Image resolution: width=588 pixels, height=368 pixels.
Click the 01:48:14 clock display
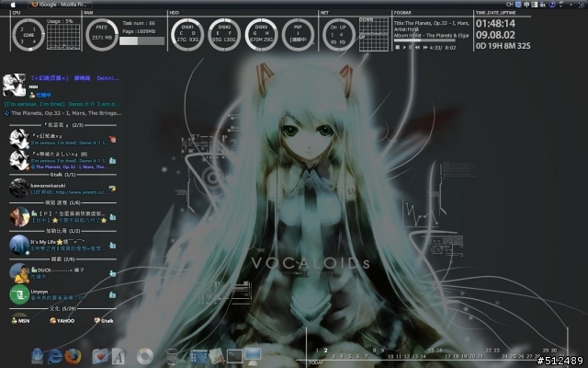pyautogui.click(x=495, y=23)
